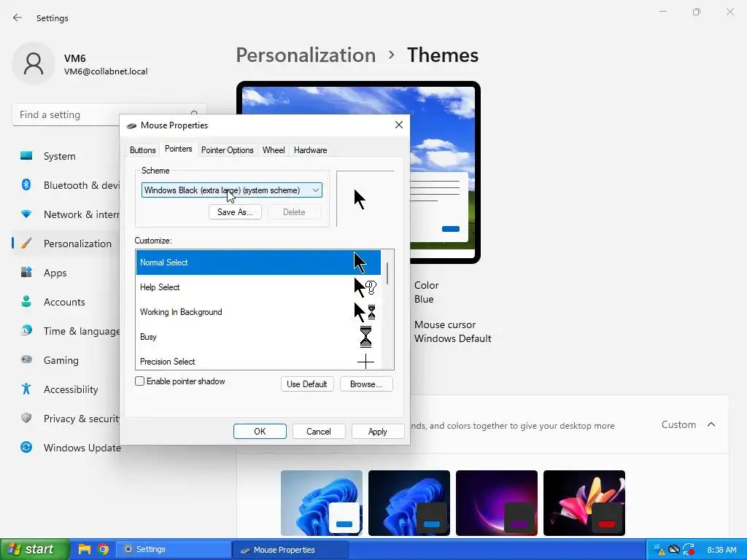Viewport: 747px width, 560px height.
Task: Open the start menu button
Action: (35, 549)
